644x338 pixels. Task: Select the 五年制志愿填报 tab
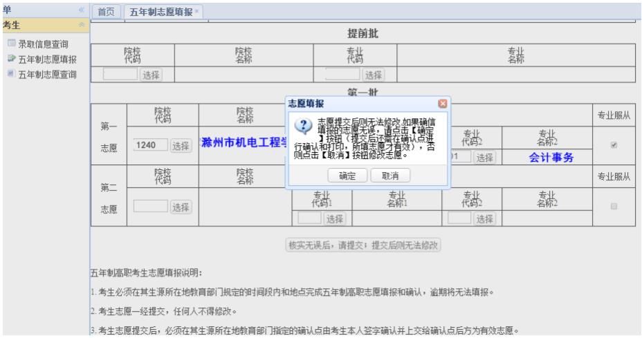pos(159,12)
